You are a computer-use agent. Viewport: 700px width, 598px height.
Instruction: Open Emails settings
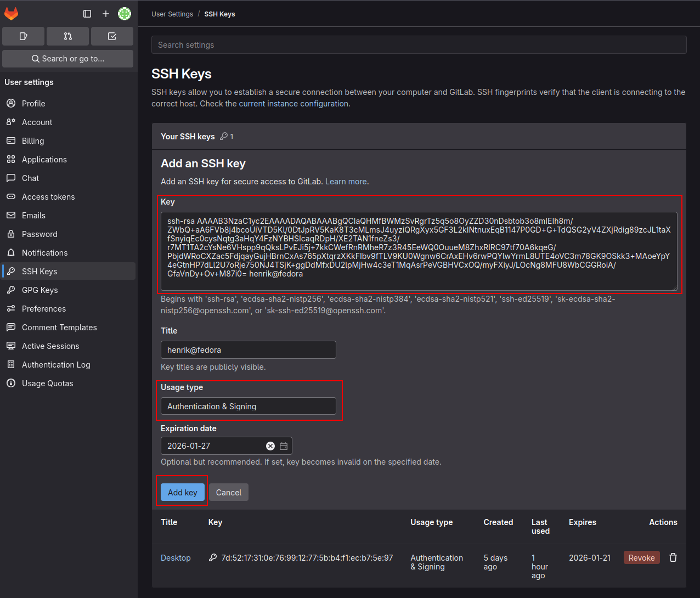point(69,215)
